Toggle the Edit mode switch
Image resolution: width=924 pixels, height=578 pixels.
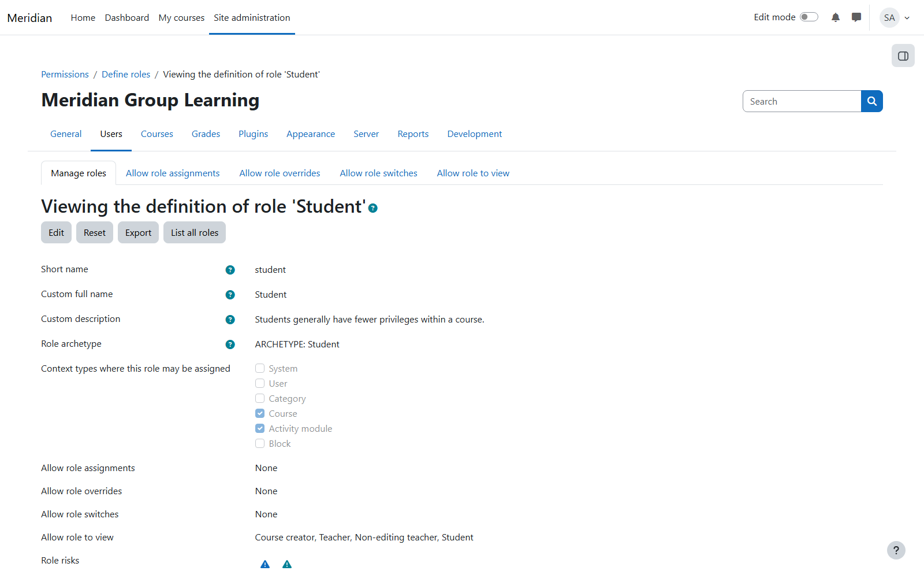tap(809, 17)
